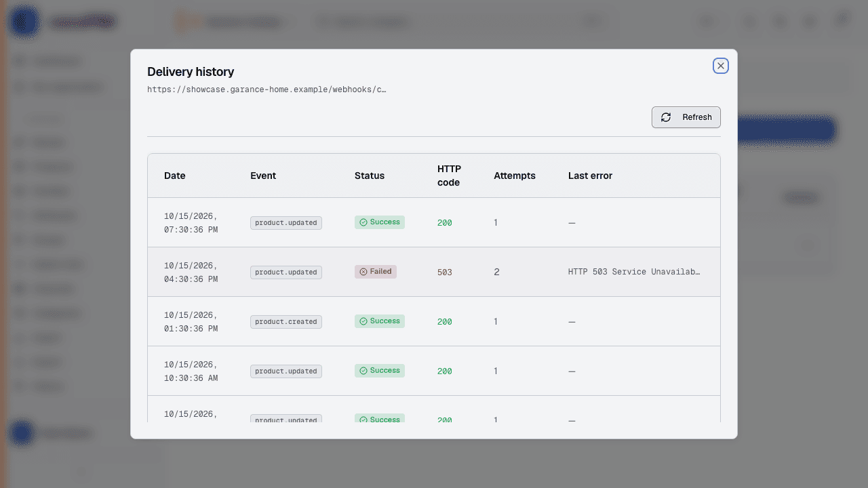The image size is (868, 488).
Task: Click the HTTP 503 Service Unavailable error text
Action: (x=634, y=272)
